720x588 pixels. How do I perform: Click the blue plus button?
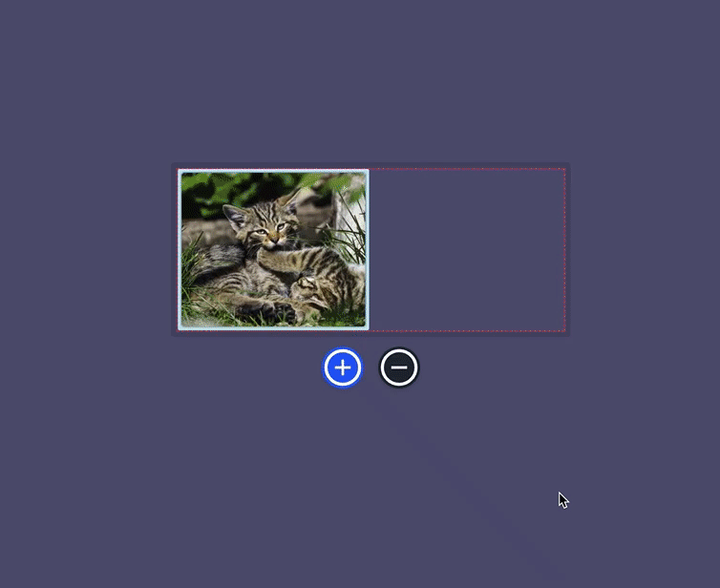[343, 367]
